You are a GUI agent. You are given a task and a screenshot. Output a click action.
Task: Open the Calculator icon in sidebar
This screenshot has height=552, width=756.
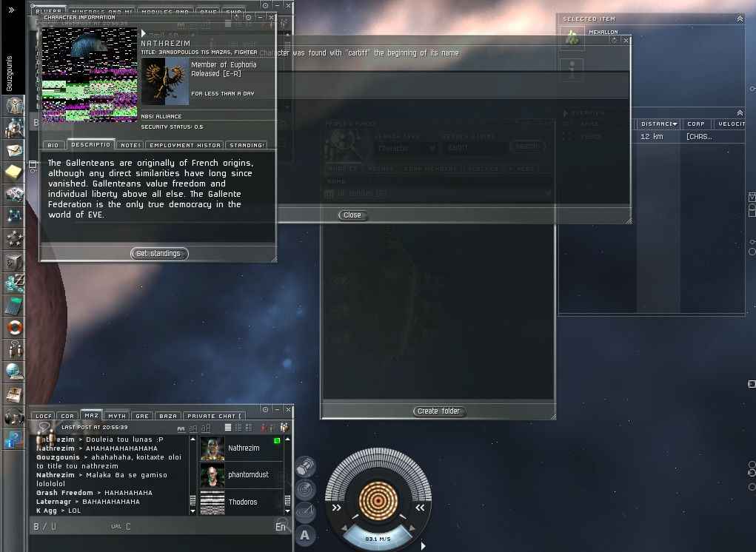pos(14,306)
